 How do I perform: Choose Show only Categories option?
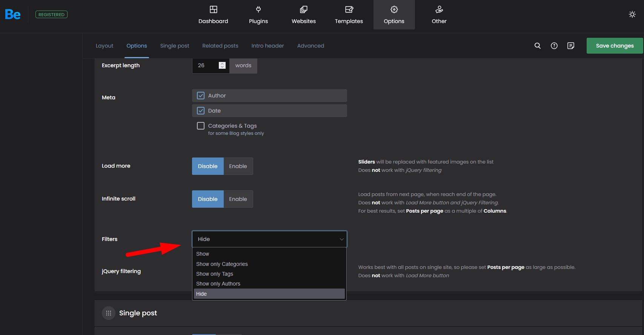(x=269, y=264)
